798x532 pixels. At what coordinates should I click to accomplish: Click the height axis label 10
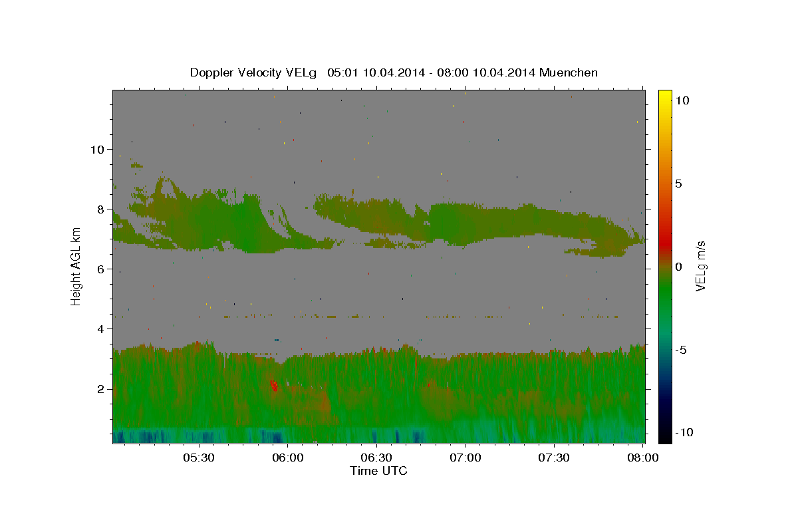(97, 149)
